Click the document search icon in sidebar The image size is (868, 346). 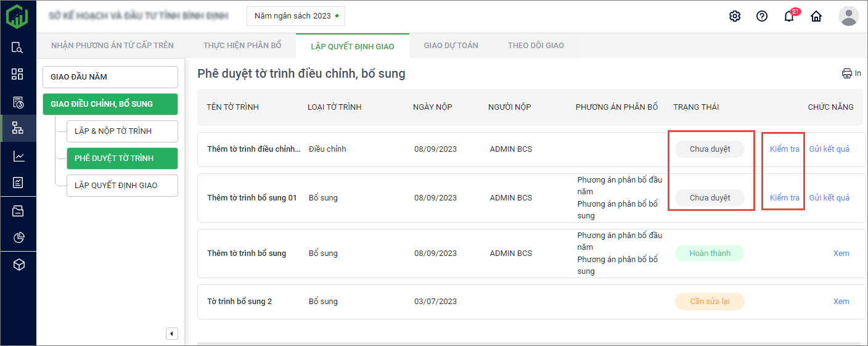tap(18, 47)
